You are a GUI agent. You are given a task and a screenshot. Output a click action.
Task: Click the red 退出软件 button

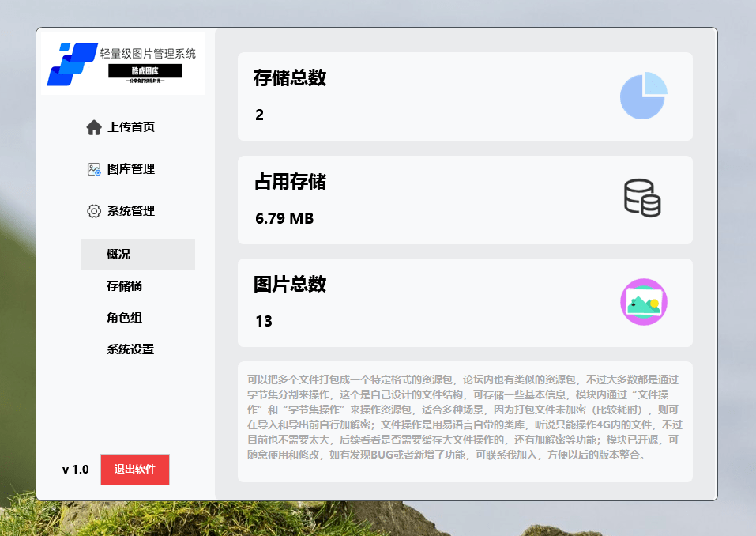135,470
